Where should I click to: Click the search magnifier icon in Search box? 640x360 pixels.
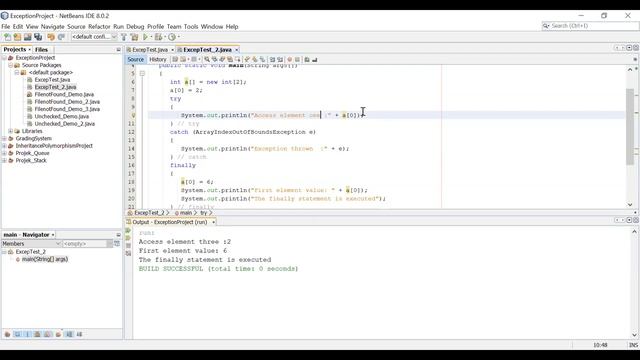click(546, 26)
